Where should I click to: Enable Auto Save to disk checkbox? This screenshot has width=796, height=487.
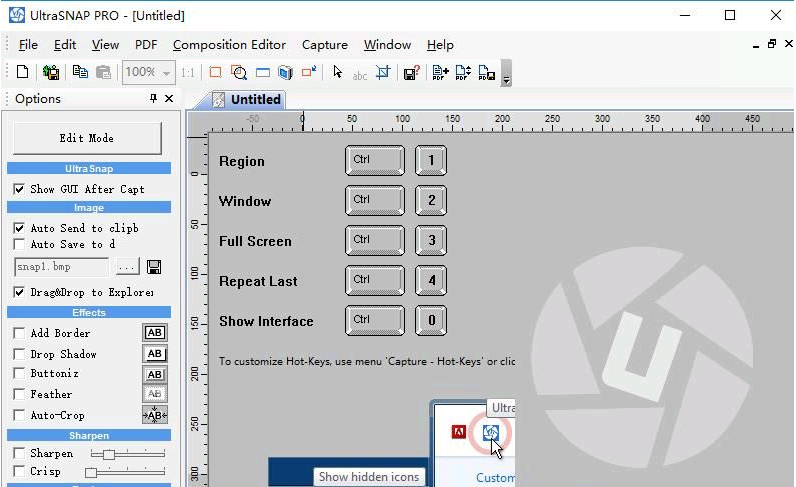click(19, 244)
